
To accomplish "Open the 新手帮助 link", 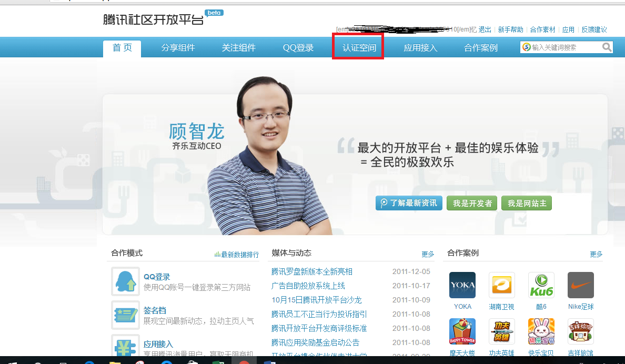I will (x=511, y=29).
